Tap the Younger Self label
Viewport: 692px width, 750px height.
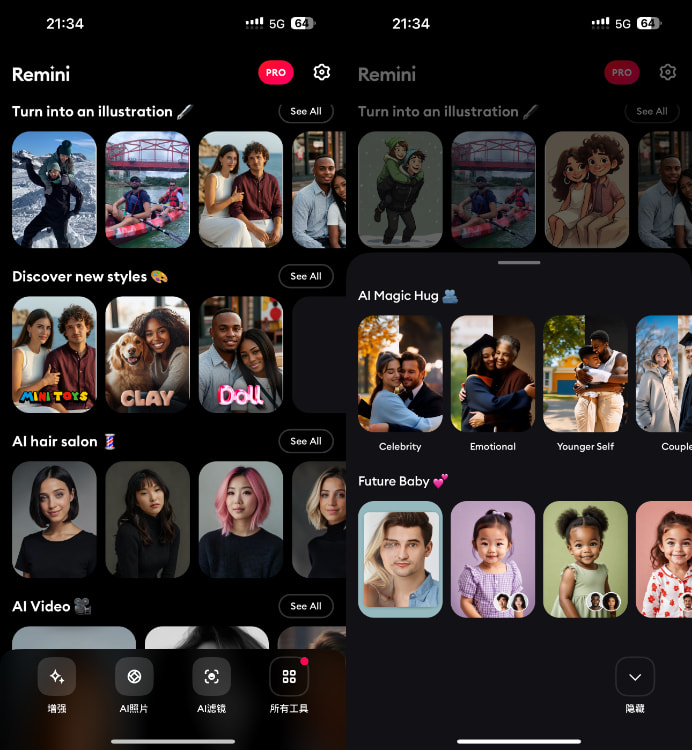tap(585, 446)
